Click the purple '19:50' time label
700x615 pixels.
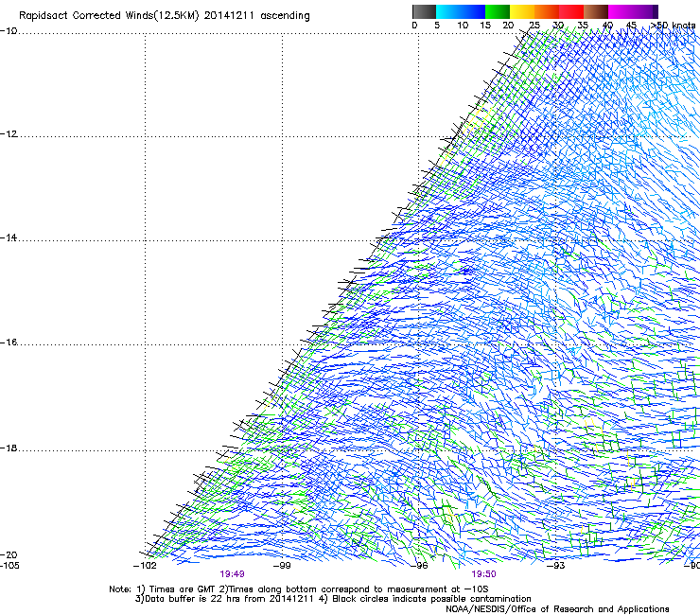[x=484, y=574]
